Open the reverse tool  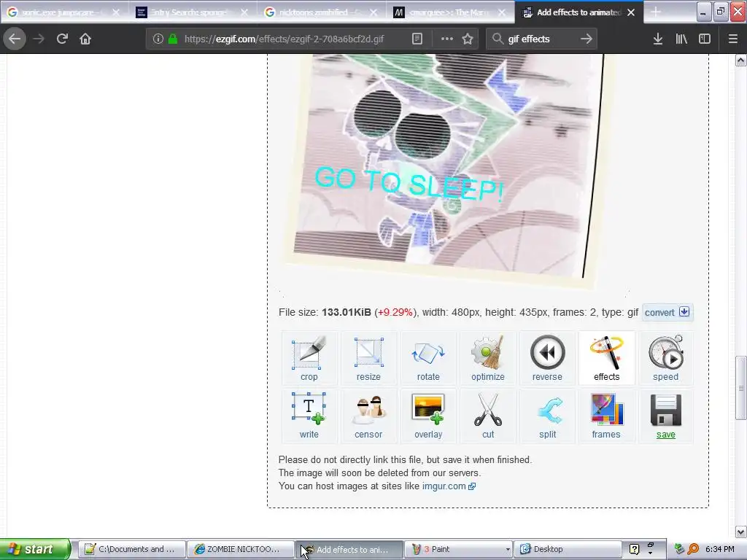tap(547, 359)
